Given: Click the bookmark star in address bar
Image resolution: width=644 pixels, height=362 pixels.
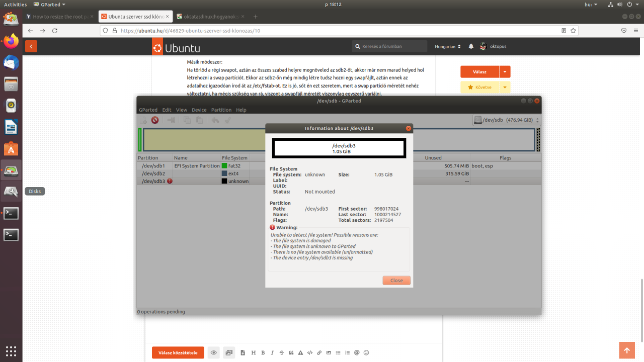Looking at the screenshot, I should tap(573, 31).
